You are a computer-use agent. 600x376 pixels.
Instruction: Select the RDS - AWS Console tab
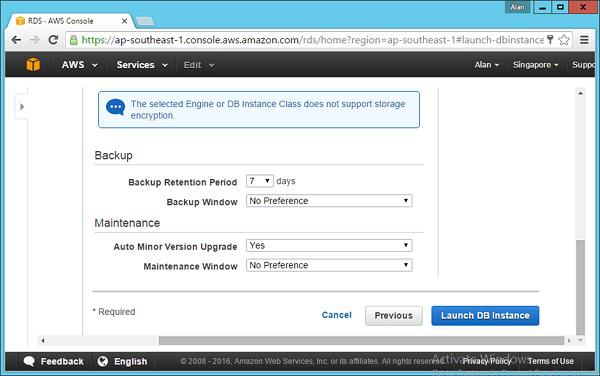pos(71,21)
